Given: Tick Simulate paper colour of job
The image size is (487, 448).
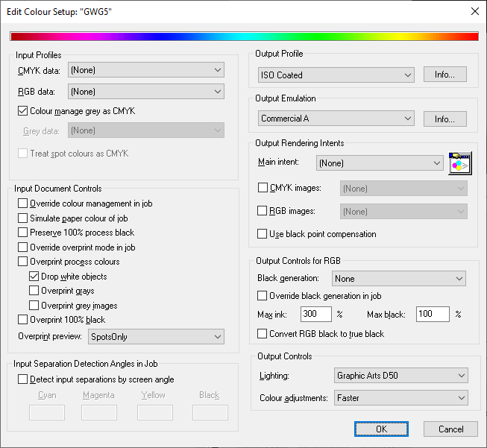Looking at the screenshot, I should point(22,218).
